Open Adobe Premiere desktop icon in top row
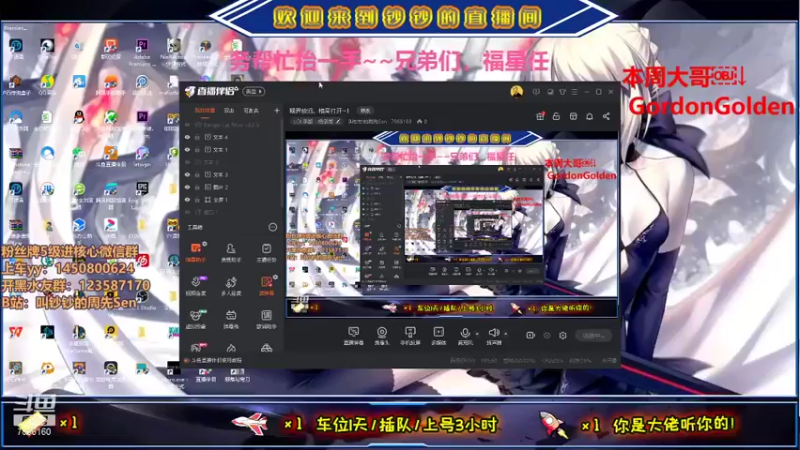 tap(142, 52)
